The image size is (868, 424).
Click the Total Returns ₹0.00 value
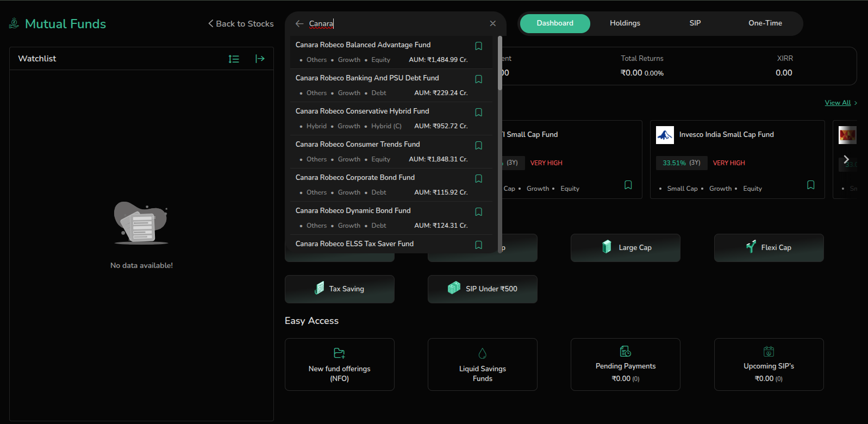coord(631,73)
